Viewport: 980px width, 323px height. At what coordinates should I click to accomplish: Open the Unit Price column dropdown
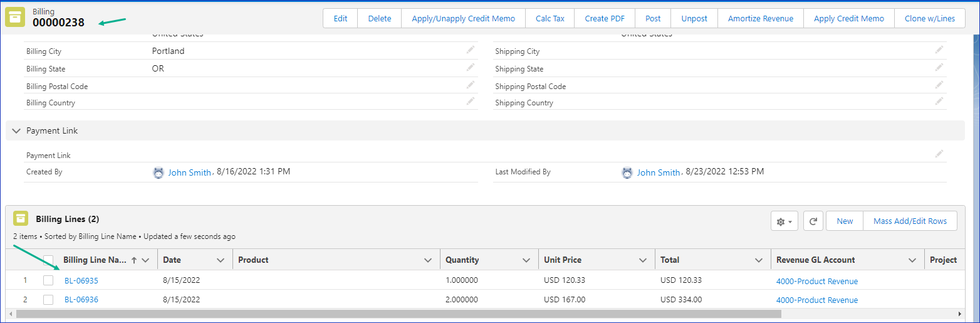tap(642, 260)
